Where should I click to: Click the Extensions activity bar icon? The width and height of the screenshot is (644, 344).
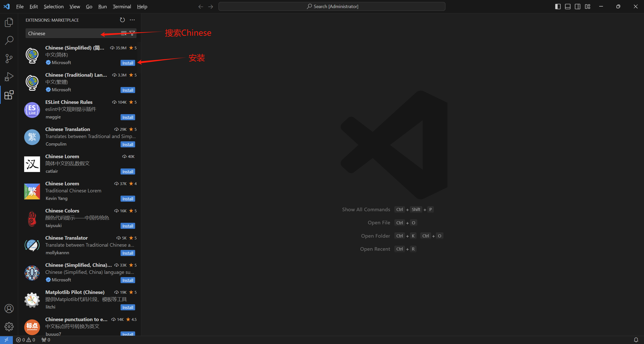click(x=9, y=95)
